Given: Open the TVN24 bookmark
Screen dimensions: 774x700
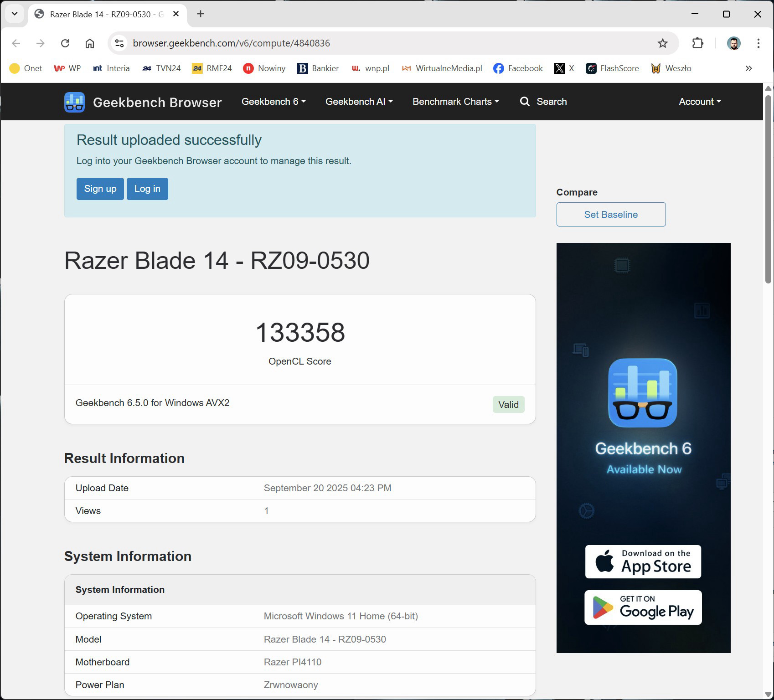Looking at the screenshot, I should coord(161,68).
